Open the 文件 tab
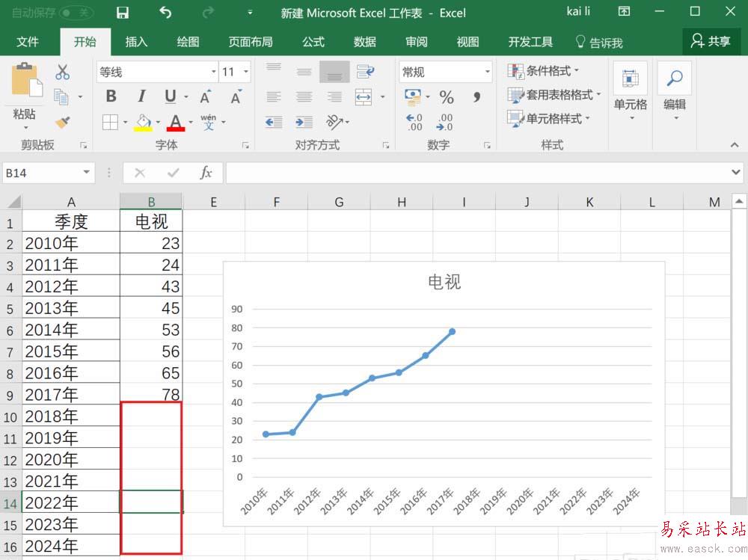The width and height of the screenshot is (748, 560). pyautogui.click(x=28, y=42)
